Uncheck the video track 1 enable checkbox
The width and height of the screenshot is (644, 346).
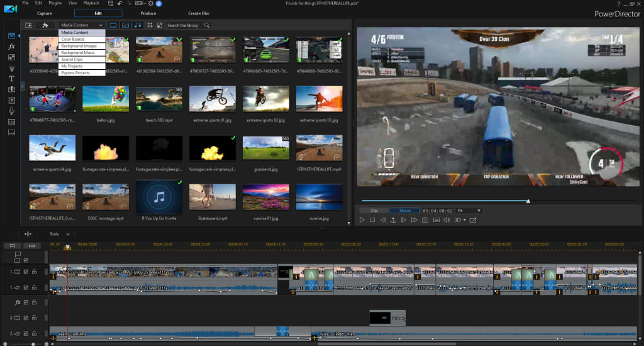pyautogui.click(x=26, y=272)
